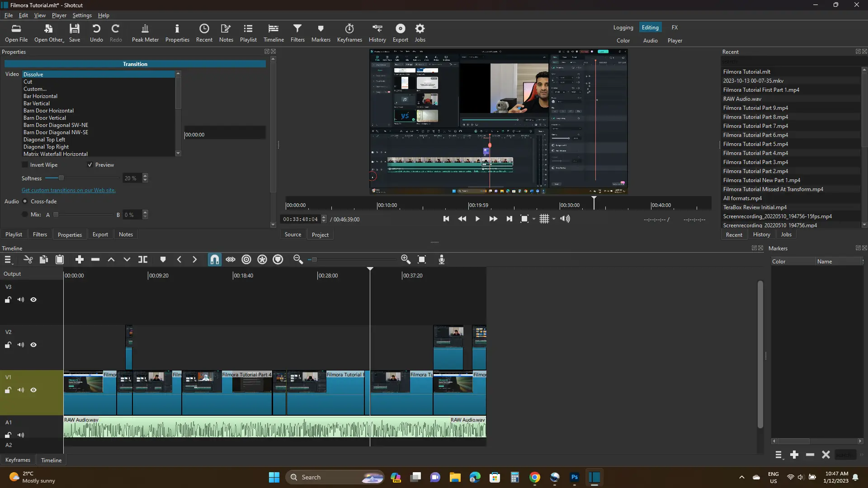Click Get custom transitions link

(68, 190)
